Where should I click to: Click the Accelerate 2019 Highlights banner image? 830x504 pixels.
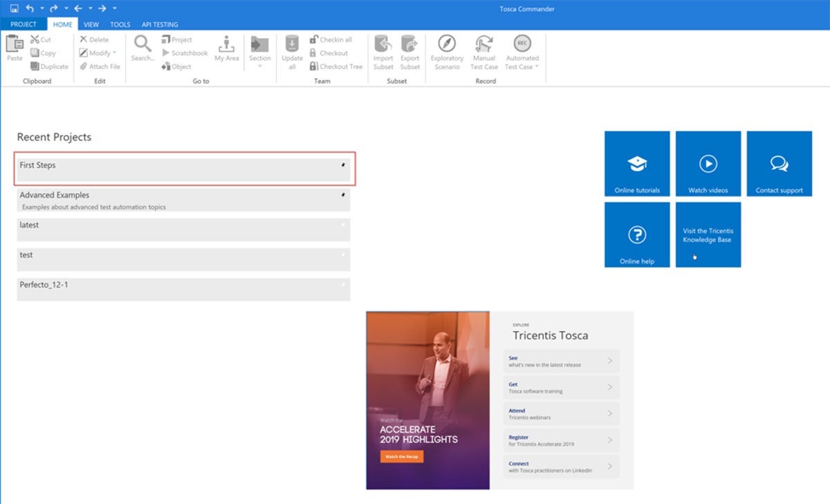pyautogui.click(x=428, y=400)
